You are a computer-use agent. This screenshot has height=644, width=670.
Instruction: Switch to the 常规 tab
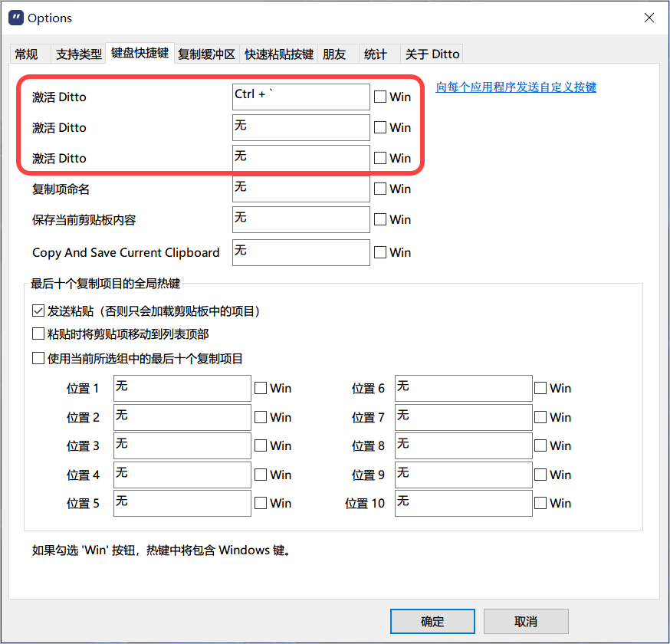(x=30, y=54)
